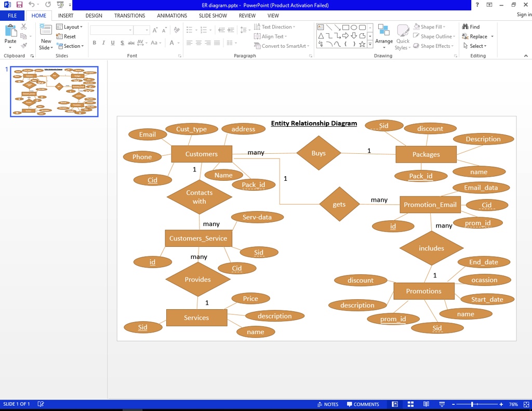Toggle Justify alignment

pyautogui.click(x=217, y=43)
